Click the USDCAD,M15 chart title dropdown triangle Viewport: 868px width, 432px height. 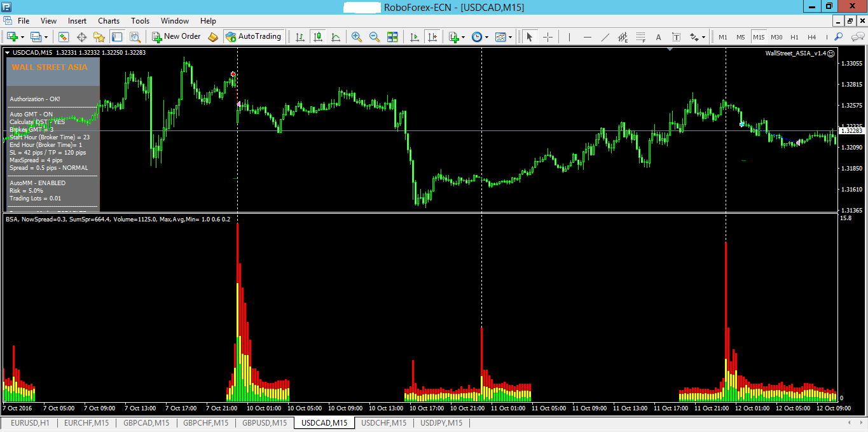point(7,53)
